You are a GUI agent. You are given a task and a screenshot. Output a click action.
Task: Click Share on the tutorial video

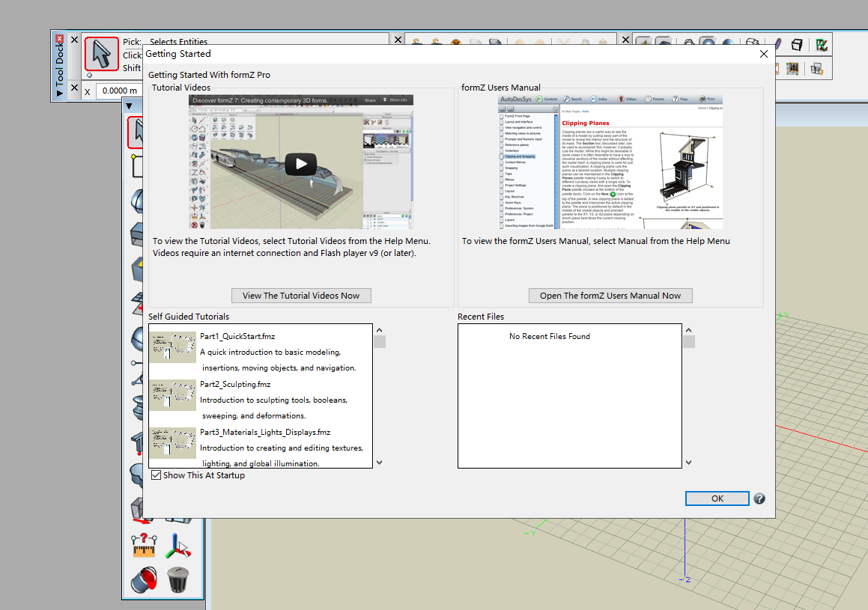pyautogui.click(x=370, y=100)
